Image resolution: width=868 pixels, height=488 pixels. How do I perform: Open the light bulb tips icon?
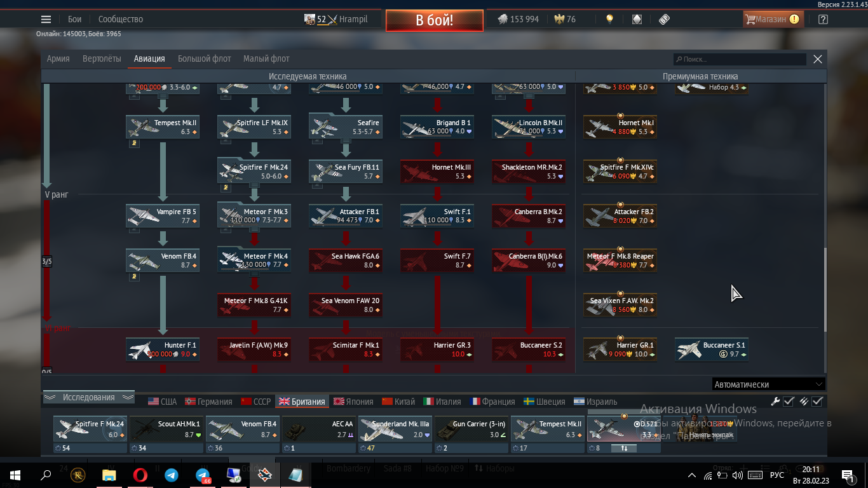[x=609, y=19]
